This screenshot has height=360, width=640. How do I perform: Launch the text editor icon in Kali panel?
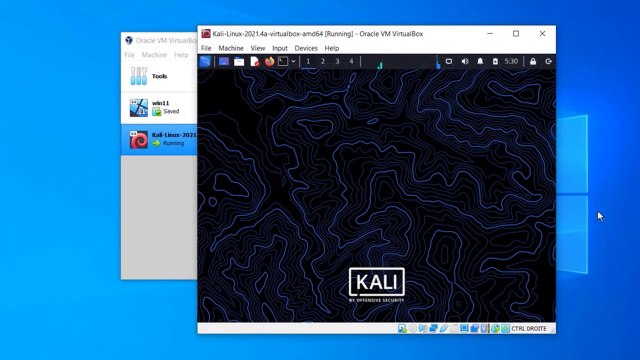254,61
